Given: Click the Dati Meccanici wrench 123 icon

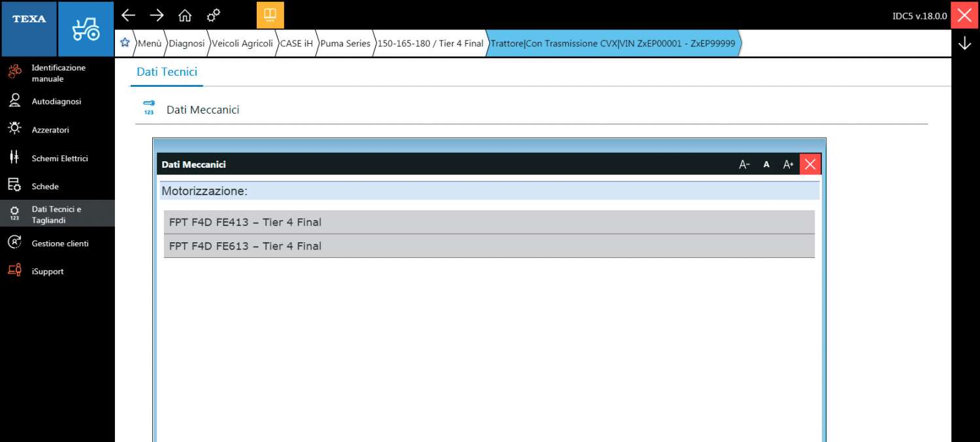Looking at the screenshot, I should click(149, 108).
